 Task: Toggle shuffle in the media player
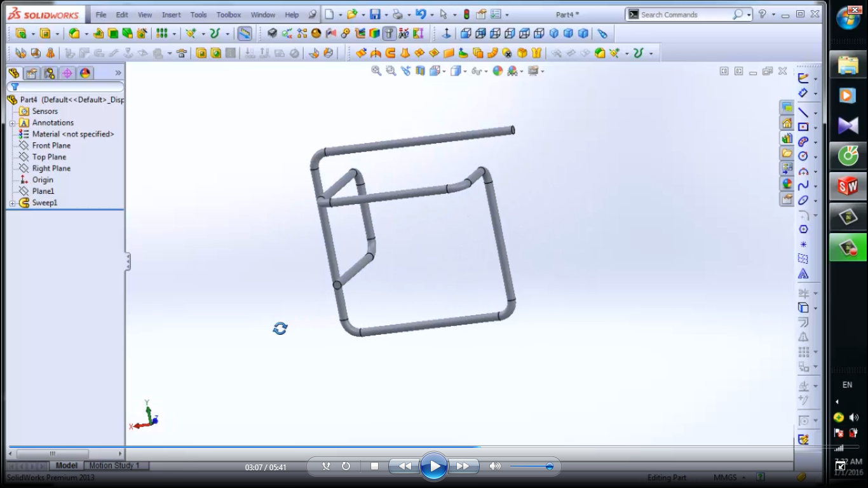coord(326,466)
